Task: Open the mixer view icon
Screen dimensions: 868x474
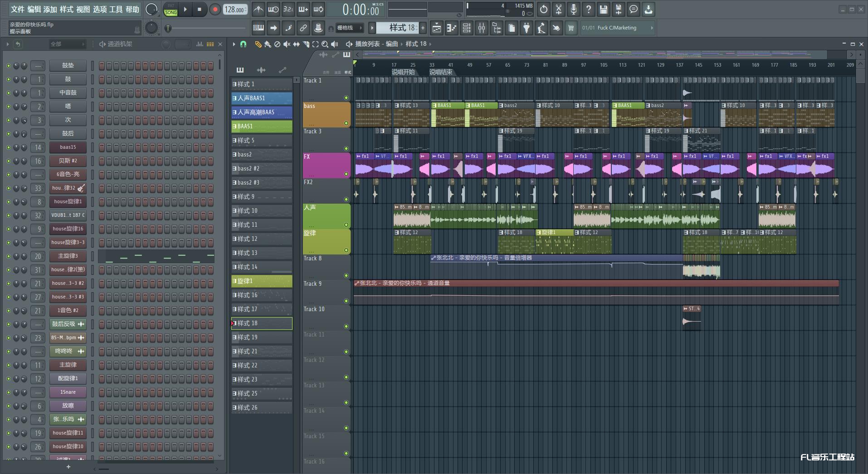Action: [x=481, y=28]
